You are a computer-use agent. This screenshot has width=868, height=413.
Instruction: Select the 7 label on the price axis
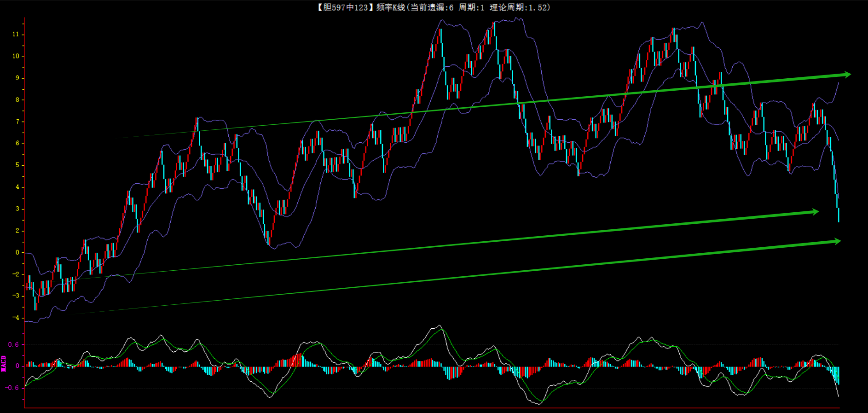pos(17,122)
